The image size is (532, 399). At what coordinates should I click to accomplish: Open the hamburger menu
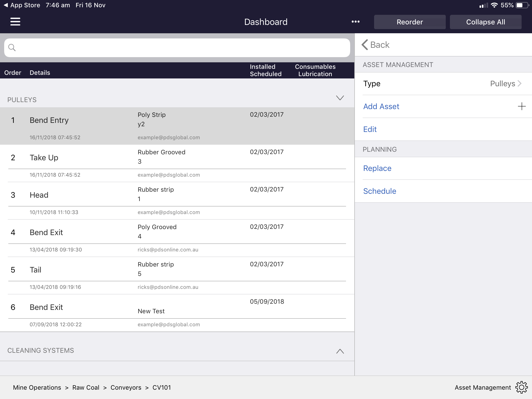click(x=15, y=22)
